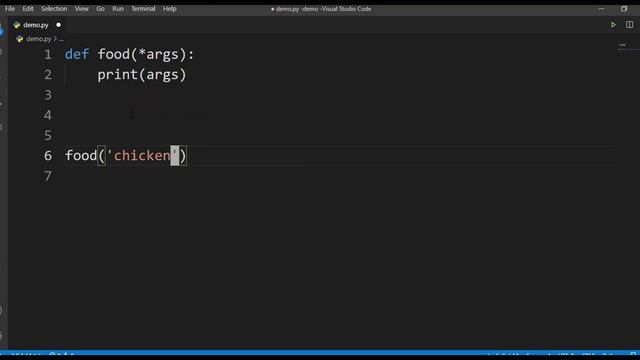Click 'food' in the function definition line
The width and height of the screenshot is (640, 360).
(113, 54)
